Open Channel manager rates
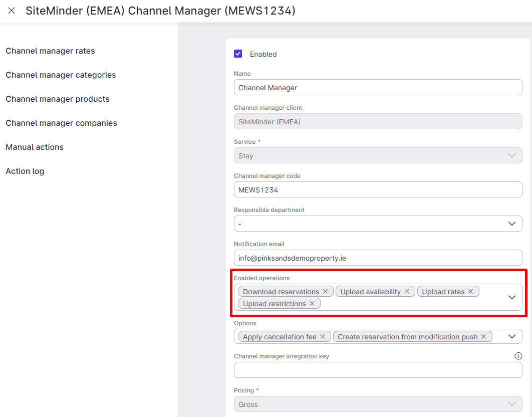 click(x=50, y=51)
